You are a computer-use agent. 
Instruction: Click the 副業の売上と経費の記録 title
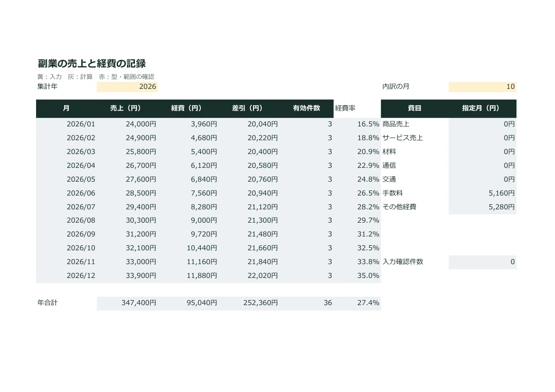point(91,64)
